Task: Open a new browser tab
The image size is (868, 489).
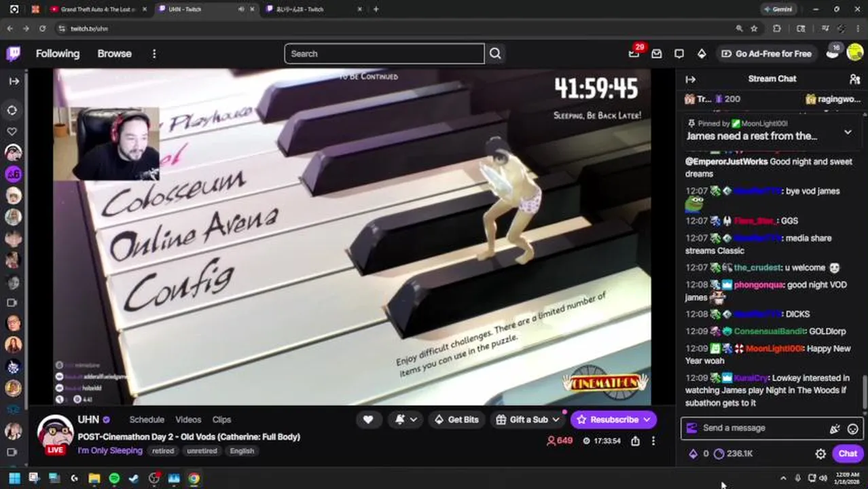Action: coord(376,10)
